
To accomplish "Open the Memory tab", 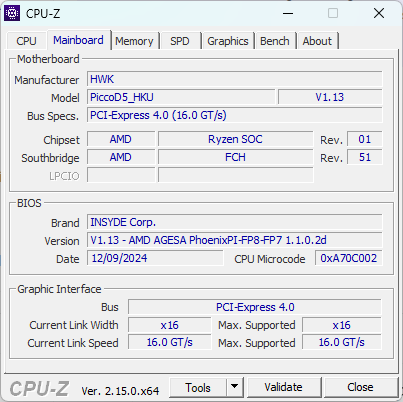I will tap(134, 41).
